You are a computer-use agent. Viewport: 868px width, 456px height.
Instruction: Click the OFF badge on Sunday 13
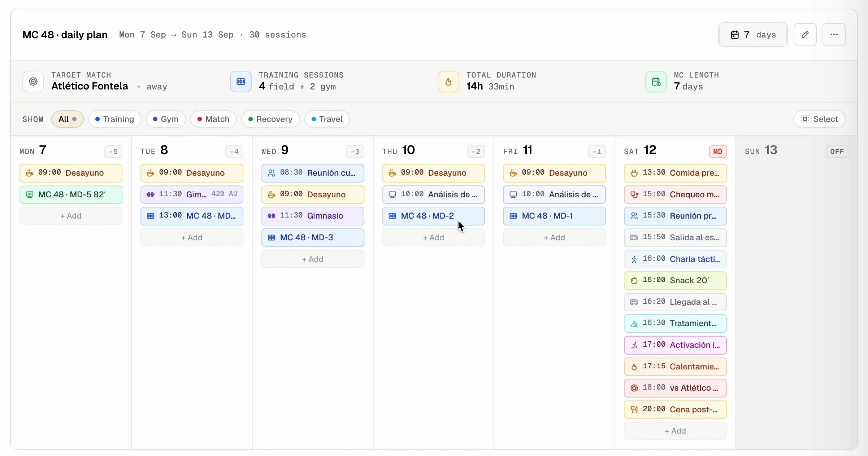tap(837, 152)
